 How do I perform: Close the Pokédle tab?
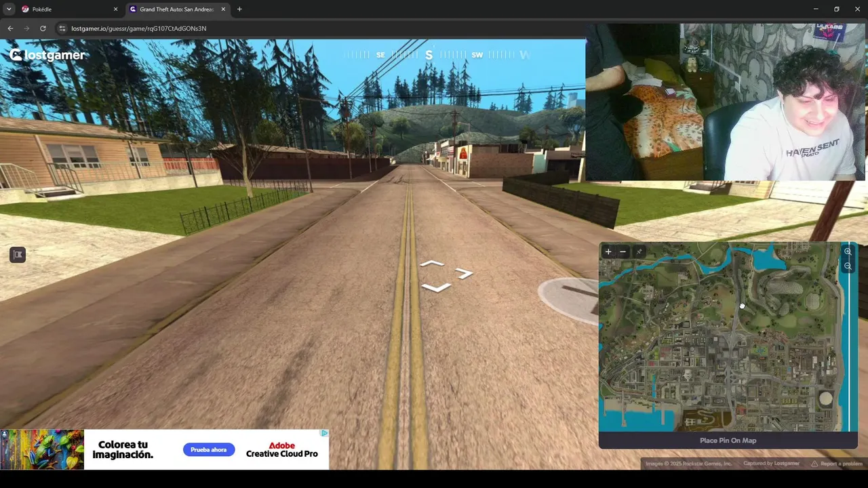[115, 9]
